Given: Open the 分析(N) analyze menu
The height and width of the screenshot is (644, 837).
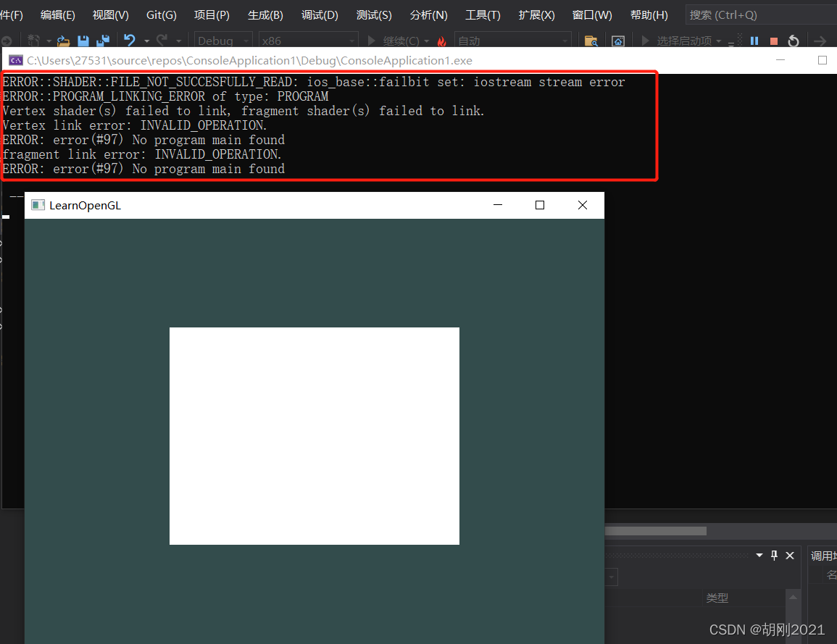Looking at the screenshot, I should point(428,15).
